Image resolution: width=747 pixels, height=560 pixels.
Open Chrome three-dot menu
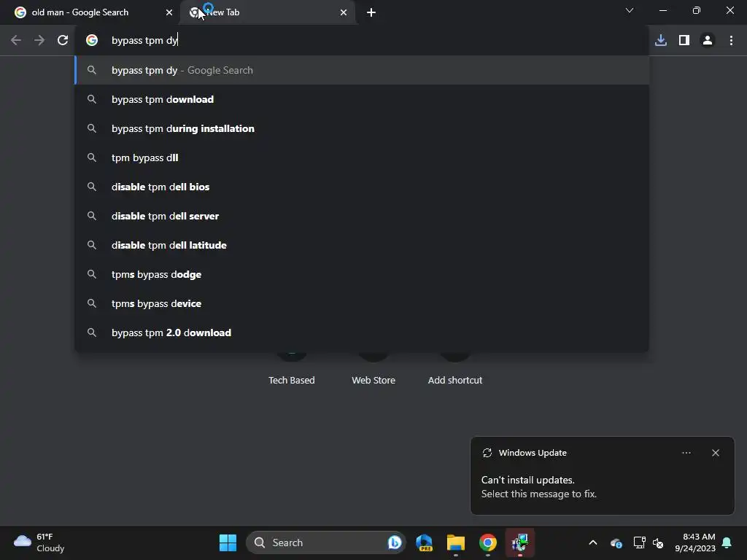(x=731, y=40)
